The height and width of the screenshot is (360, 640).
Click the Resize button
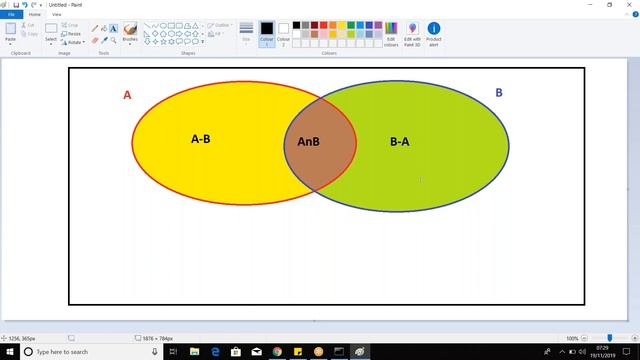tap(71, 34)
